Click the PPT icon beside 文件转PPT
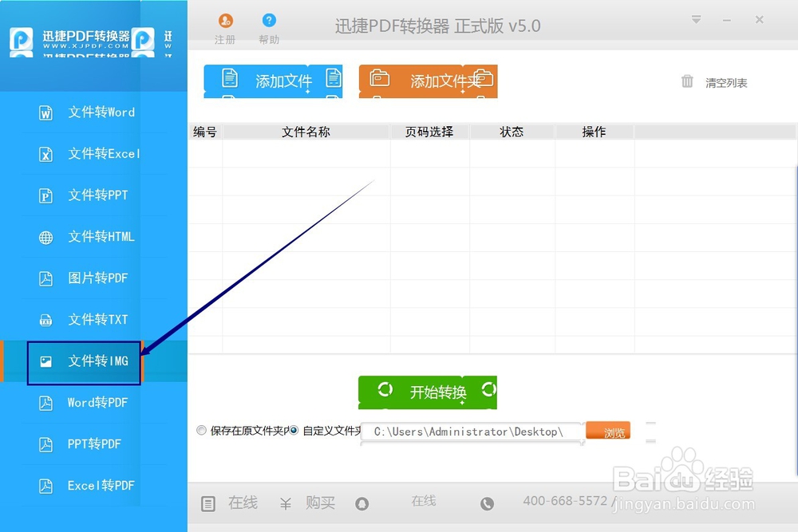 (45, 195)
